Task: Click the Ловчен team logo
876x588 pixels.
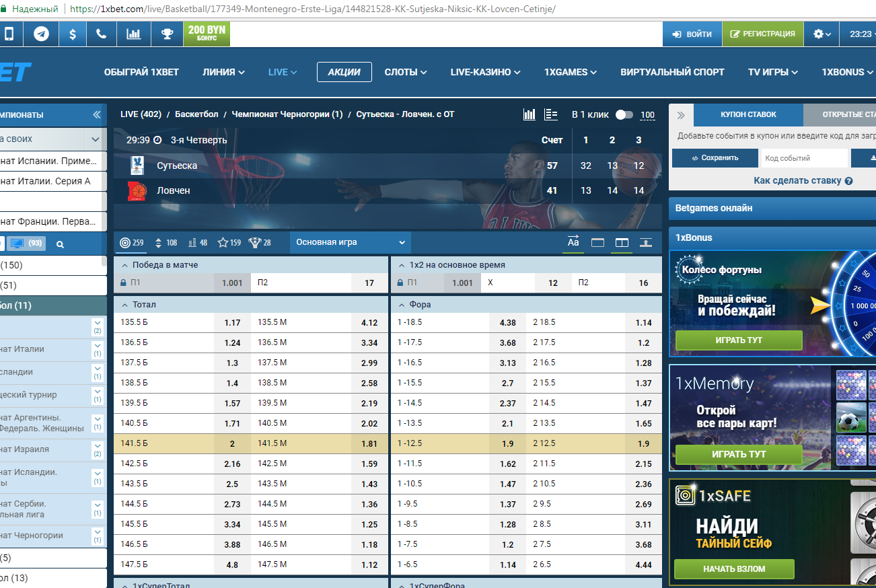Action: tap(137, 191)
